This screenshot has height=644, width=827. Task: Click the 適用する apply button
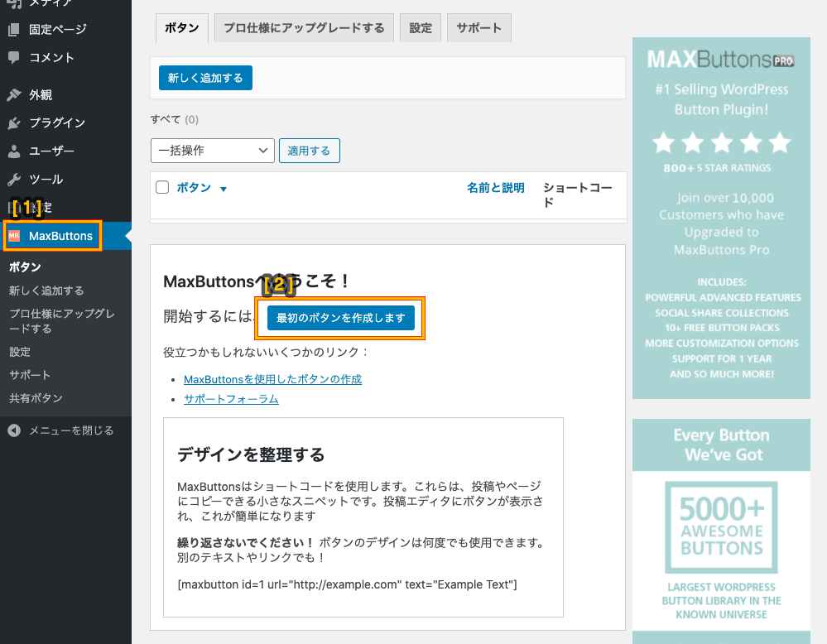(309, 151)
